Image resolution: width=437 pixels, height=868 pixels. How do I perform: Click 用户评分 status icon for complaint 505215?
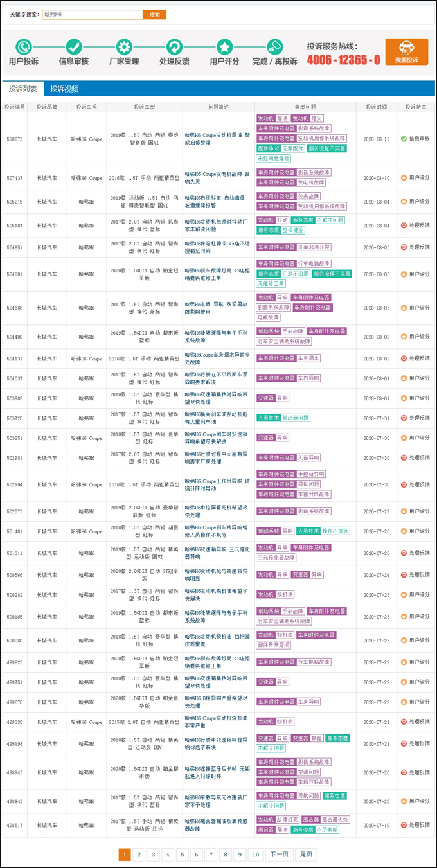[x=404, y=202]
